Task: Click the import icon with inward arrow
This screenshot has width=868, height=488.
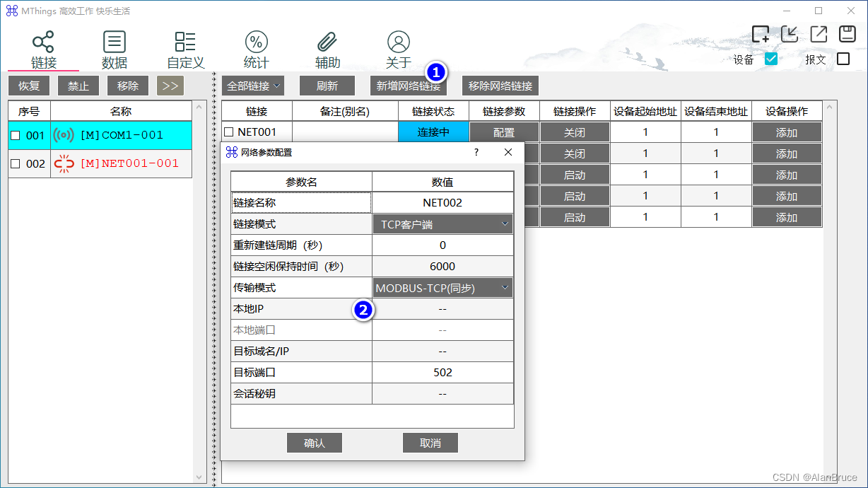Action: point(790,34)
